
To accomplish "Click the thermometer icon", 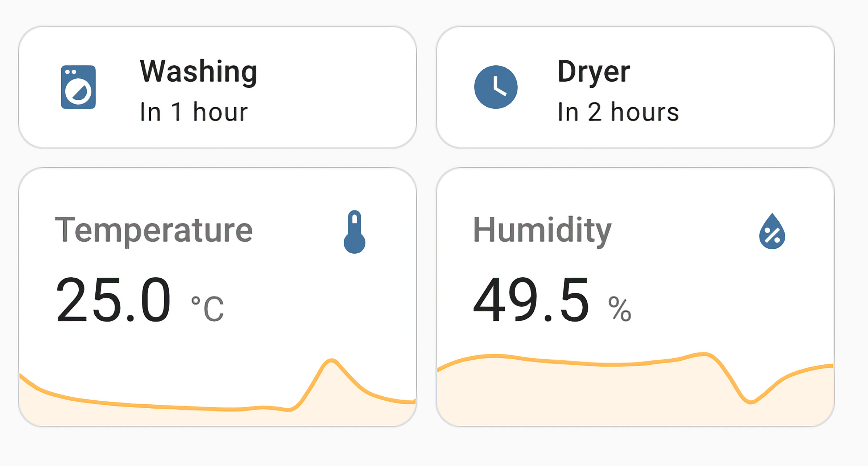I will (x=355, y=232).
